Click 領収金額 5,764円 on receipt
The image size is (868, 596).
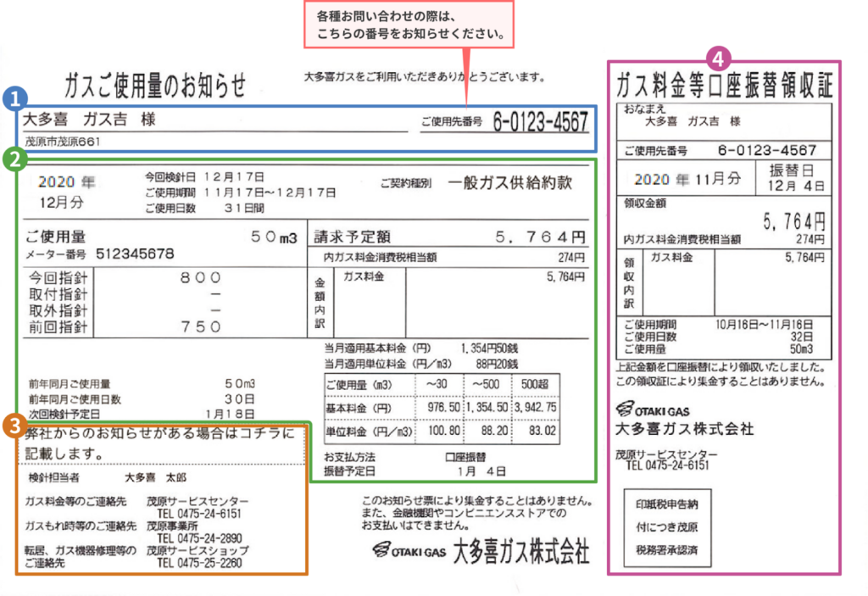pos(794,221)
